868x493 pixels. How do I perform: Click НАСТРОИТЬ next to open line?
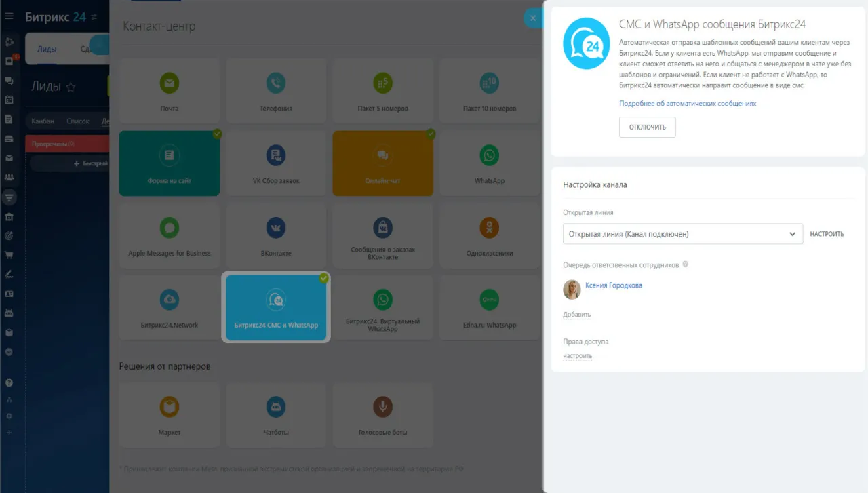827,234
